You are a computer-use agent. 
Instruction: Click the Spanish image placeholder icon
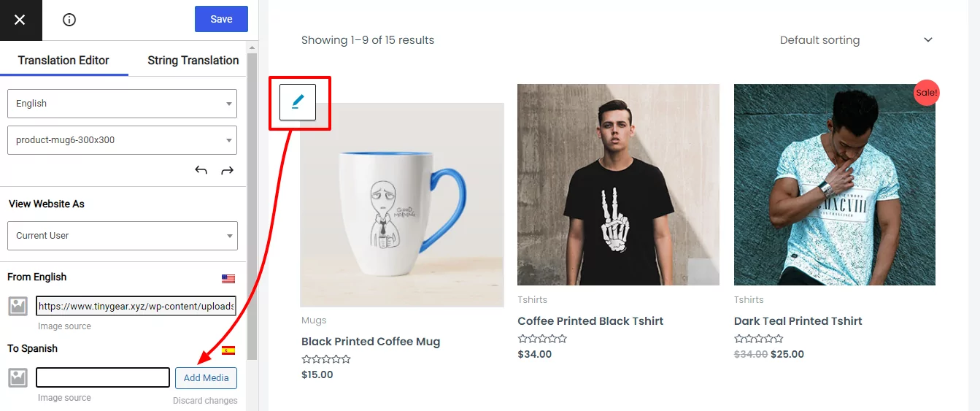18,377
